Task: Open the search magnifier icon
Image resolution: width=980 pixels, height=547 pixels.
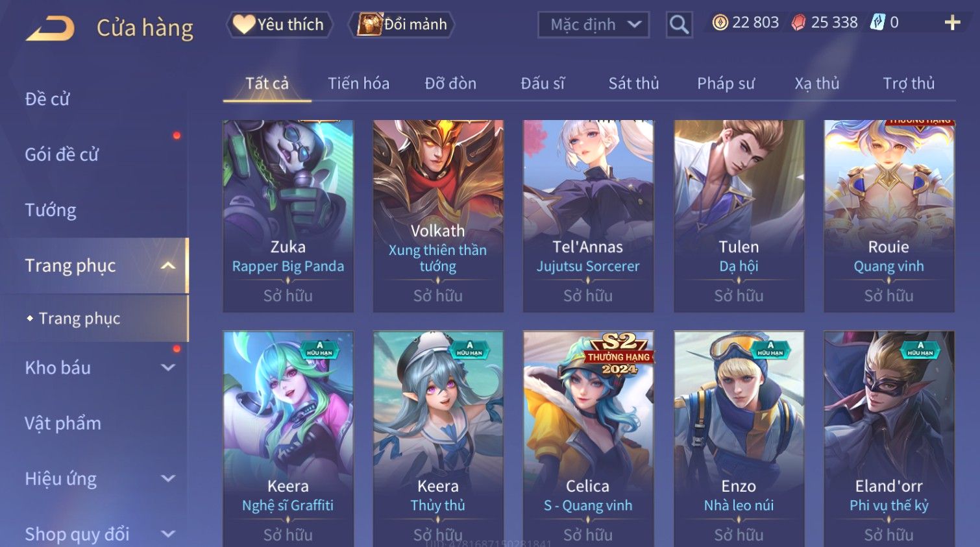Action: (x=679, y=25)
